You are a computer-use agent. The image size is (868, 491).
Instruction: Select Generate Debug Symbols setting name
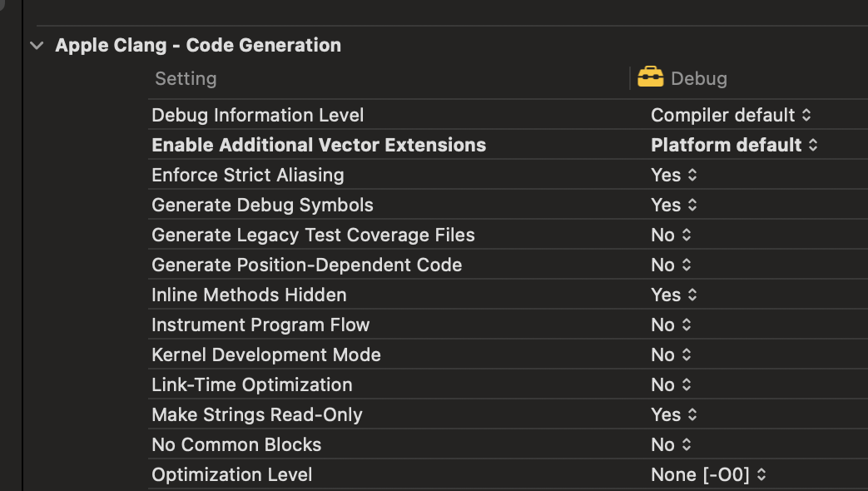262,205
